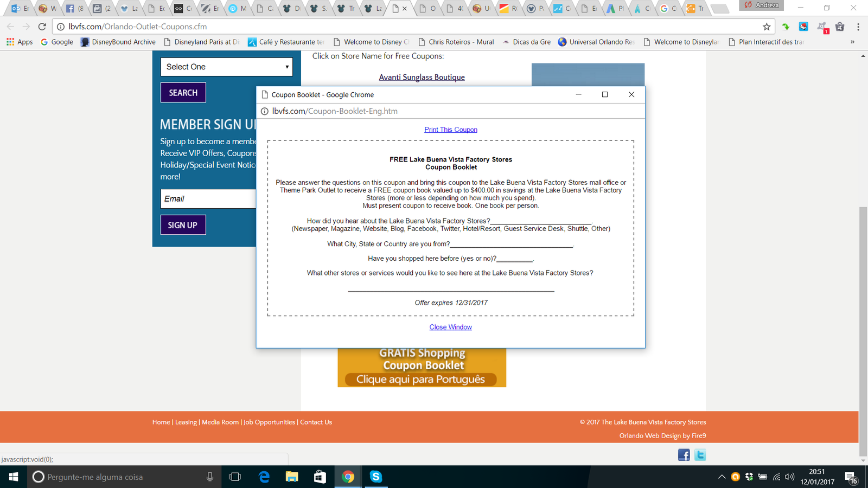Open the Apps grid shortcut
868x488 pixels.
(20, 42)
